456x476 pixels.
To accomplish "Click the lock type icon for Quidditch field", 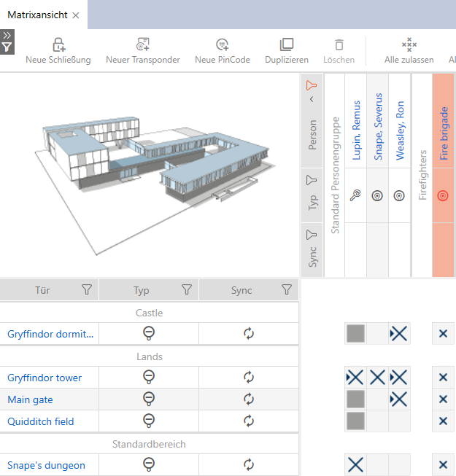I will 149,421.
